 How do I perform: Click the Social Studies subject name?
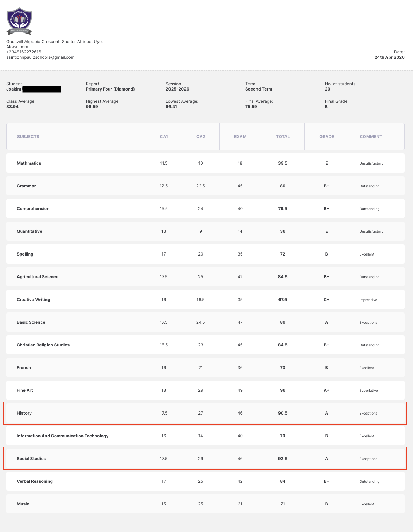tap(31, 459)
